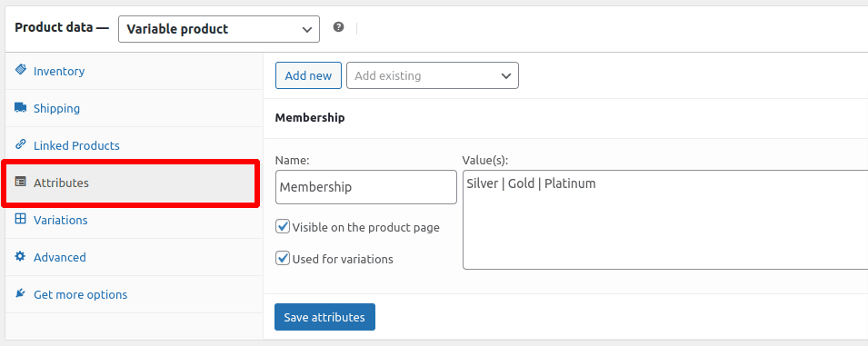Viewport: 868px width, 346px height.
Task: Click the Get more options plug icon
Action: click(21, 293)
